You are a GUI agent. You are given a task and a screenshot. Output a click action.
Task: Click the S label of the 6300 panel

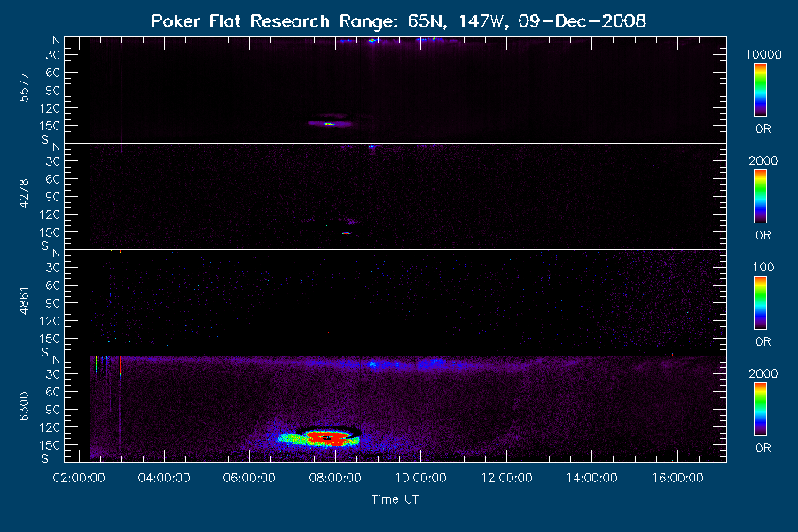pos(45,458)
